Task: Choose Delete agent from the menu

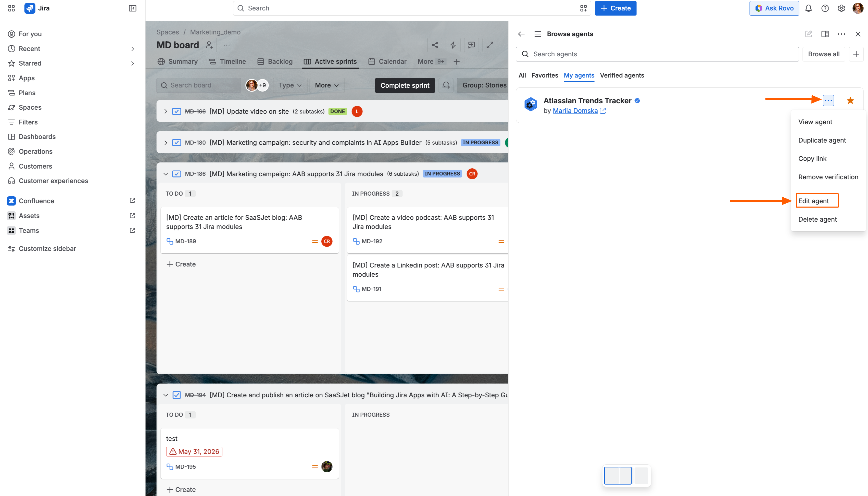Action: coord(817,219)
